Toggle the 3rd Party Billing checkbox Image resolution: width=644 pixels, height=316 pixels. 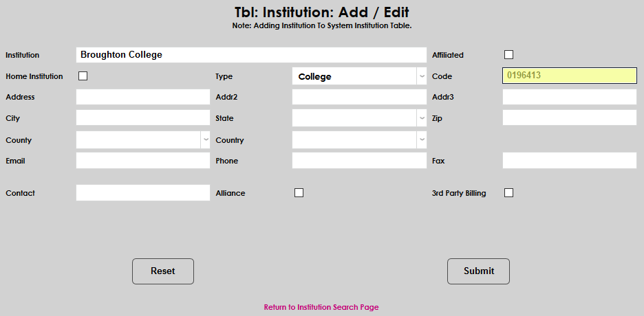(509, 193)
